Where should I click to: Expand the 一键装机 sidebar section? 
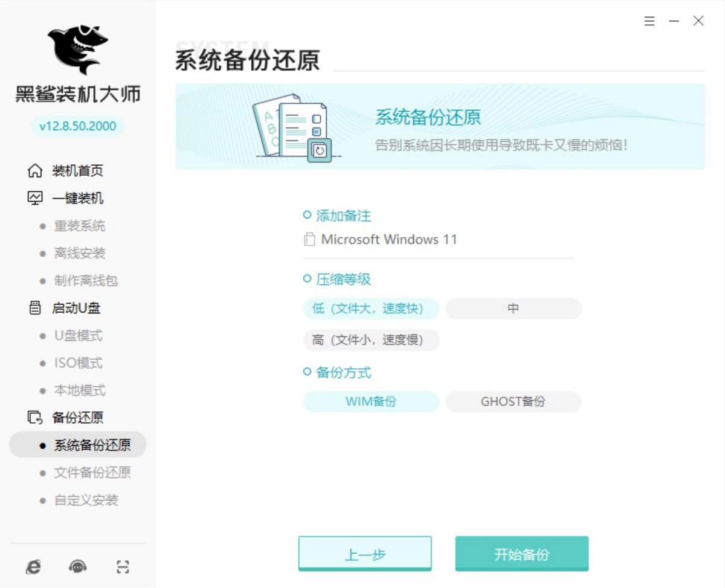point(77,199)
